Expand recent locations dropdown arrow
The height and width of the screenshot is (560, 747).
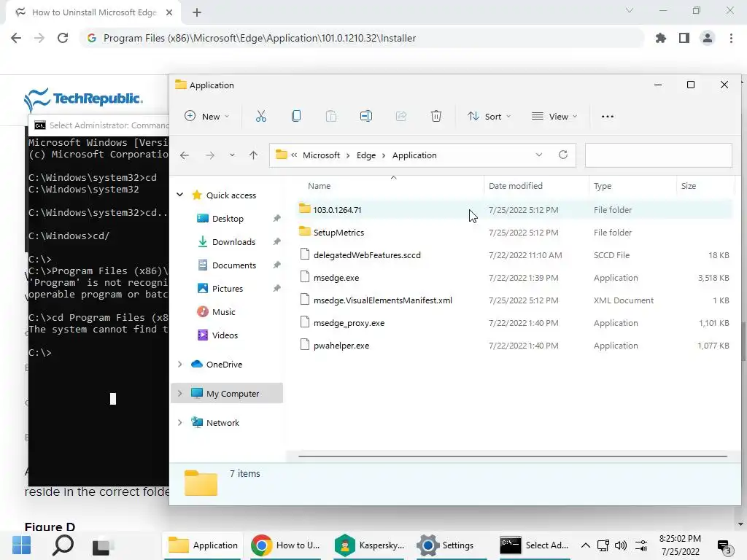click(x=232, y=155)
